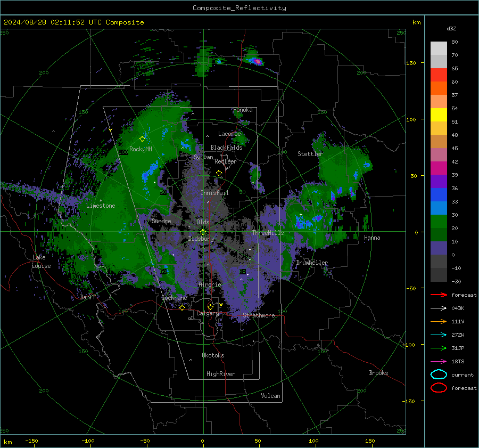479x448 pixels.
Task: Select the green 20-30 dBZ swatch
Action: (x=439, y=222)
